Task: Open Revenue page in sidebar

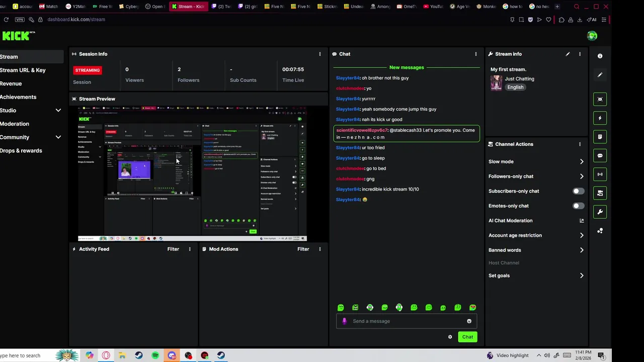Action: [x=11, y=83]
